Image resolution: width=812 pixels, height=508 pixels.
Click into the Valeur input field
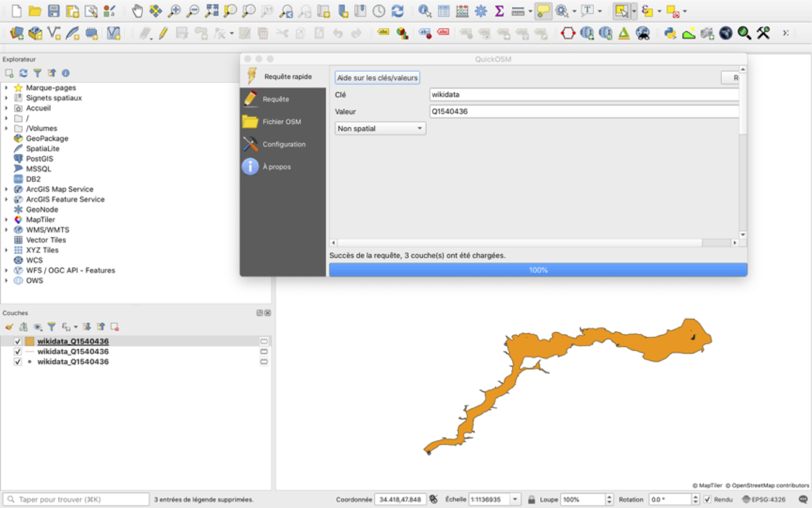click(584, 111)
